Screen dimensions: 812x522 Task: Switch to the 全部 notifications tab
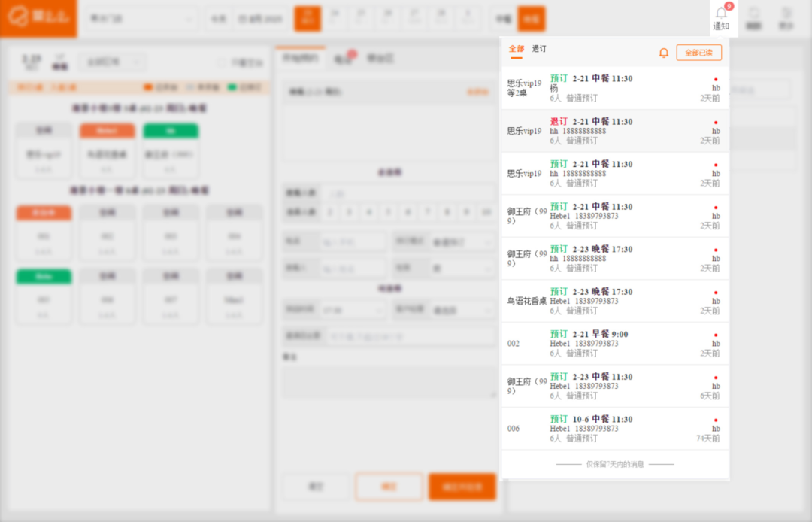[516, 49]
